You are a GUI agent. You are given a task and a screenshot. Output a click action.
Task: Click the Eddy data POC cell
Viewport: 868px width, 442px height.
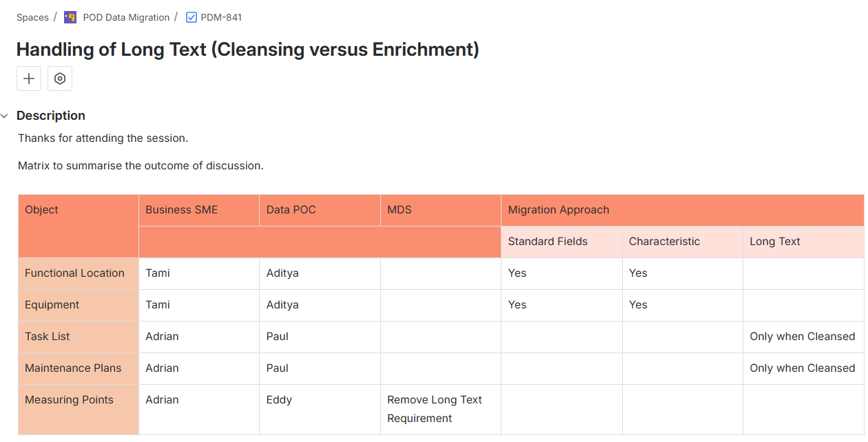coord(279,400)
